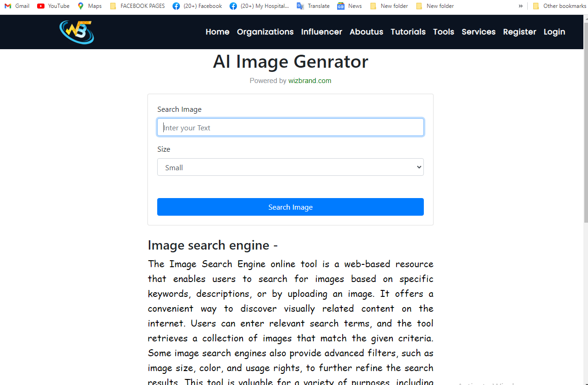Viewport: 588px width, 385px height.
Task: Open the Other bookmarks folder
Action: [x=559, y=6]
